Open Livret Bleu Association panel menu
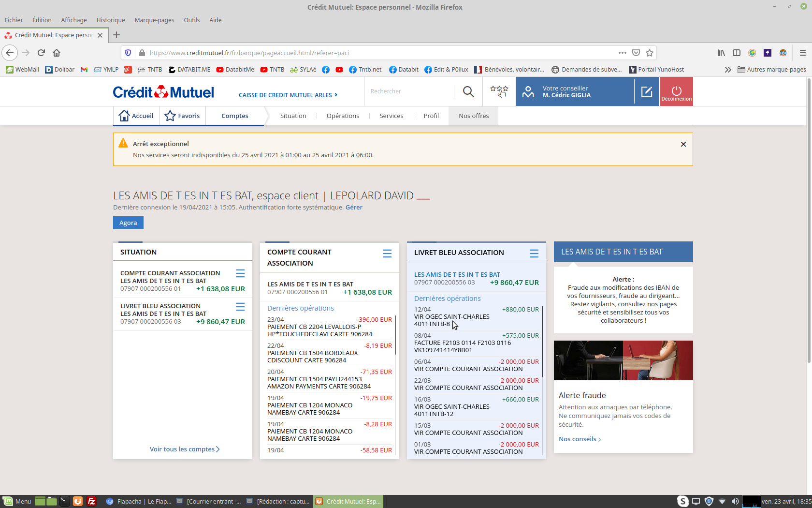Screen dimensions: 812x508 (534, 254)
